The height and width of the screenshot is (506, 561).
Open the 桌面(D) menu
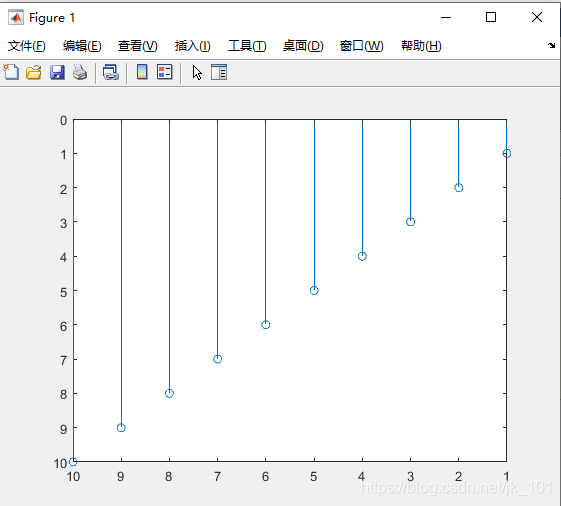point(303,46)
